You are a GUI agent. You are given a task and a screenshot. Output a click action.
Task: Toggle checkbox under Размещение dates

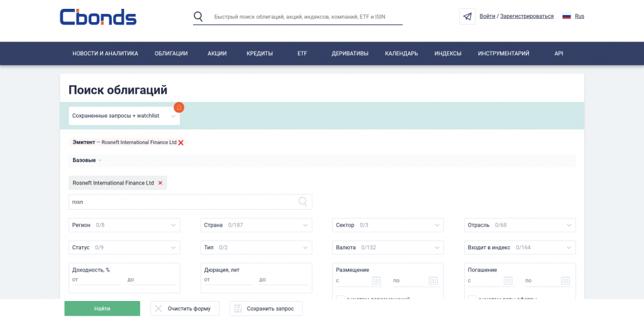340,298
